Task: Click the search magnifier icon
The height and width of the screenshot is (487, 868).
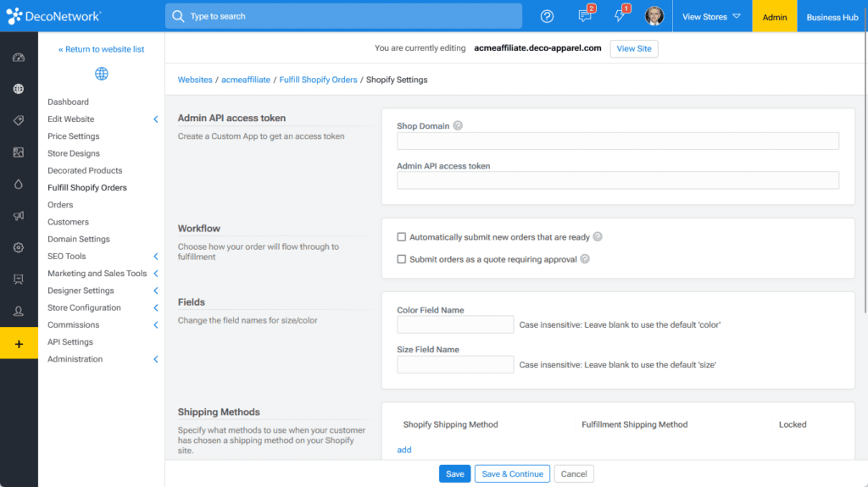Action: [x=178, y=16]
